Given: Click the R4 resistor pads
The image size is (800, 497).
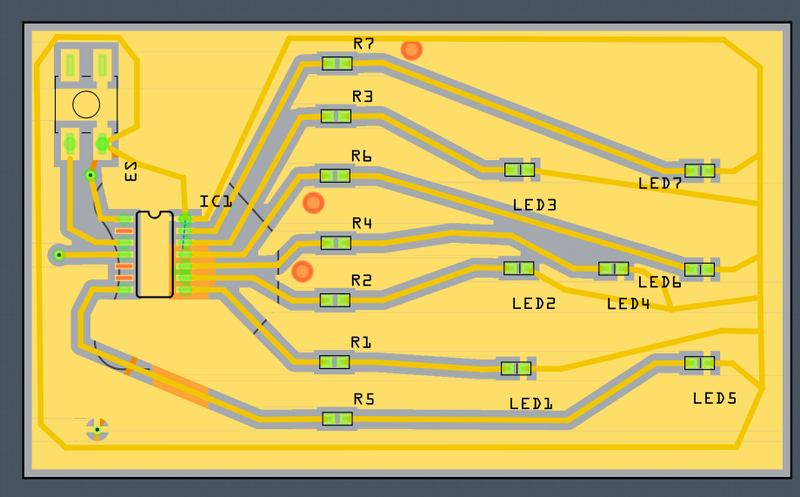Looking at the screenshot, I should [336, 242].
